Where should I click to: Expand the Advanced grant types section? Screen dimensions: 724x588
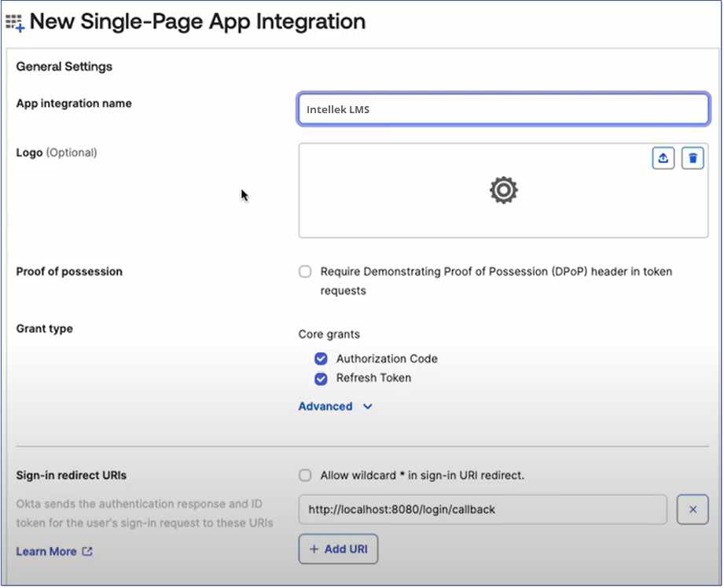(325, 406)
